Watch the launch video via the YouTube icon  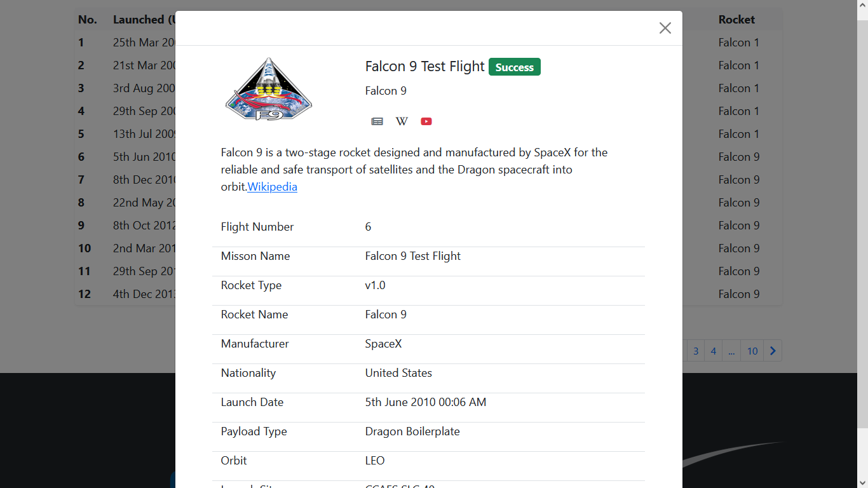coord(426,121)
